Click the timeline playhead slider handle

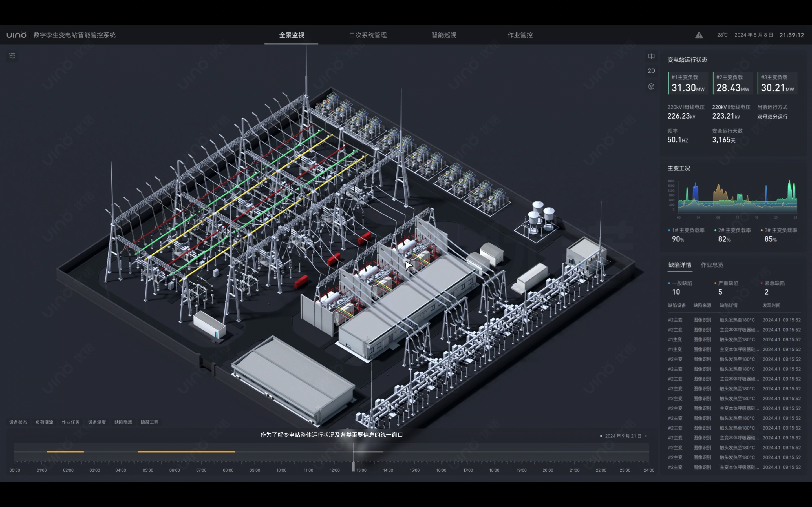coord(353,466)
